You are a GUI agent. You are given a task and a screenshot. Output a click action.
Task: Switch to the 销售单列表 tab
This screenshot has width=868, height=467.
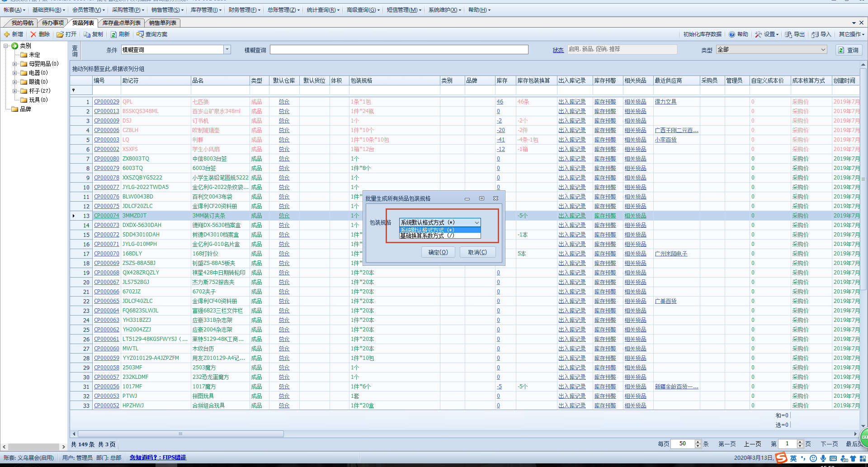(162, 23)
